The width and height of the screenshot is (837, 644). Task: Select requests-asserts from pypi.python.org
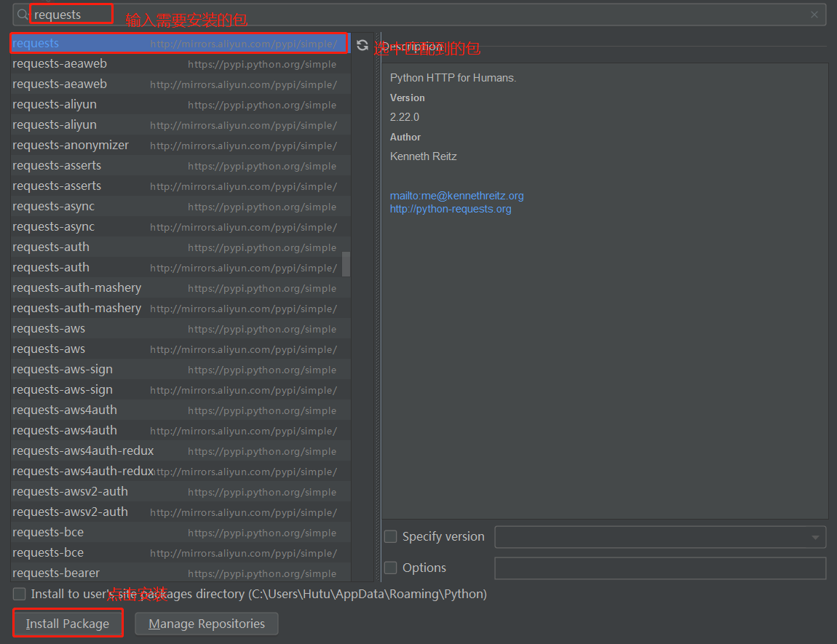tap(181, 165)
